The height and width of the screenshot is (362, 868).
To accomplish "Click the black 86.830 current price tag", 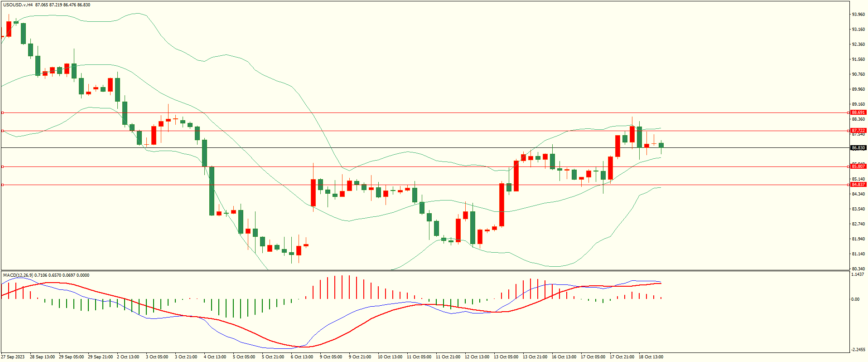I will (858, 148).
